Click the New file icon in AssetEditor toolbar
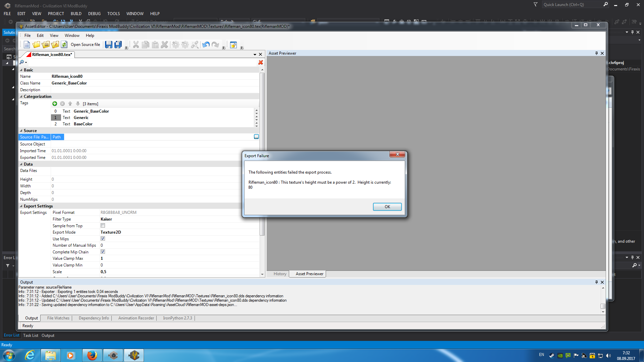The image size is (644, 362). (x=27, y=45)
